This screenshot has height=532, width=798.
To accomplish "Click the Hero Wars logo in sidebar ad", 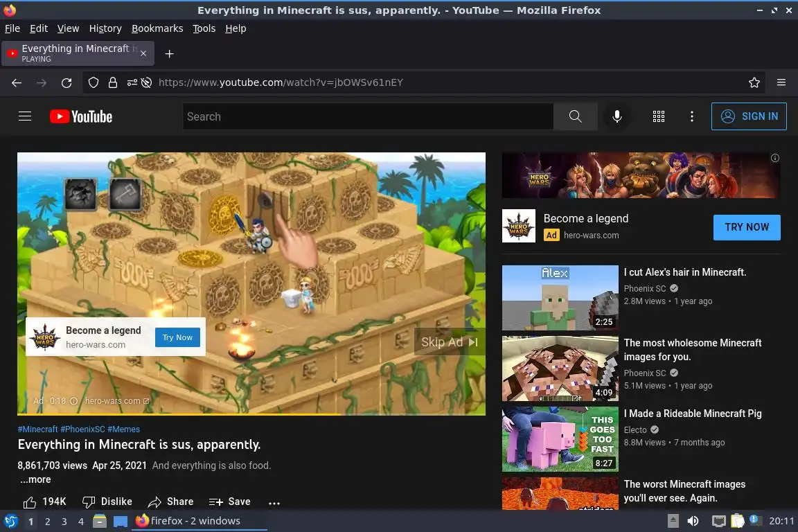I will point(519,226).
